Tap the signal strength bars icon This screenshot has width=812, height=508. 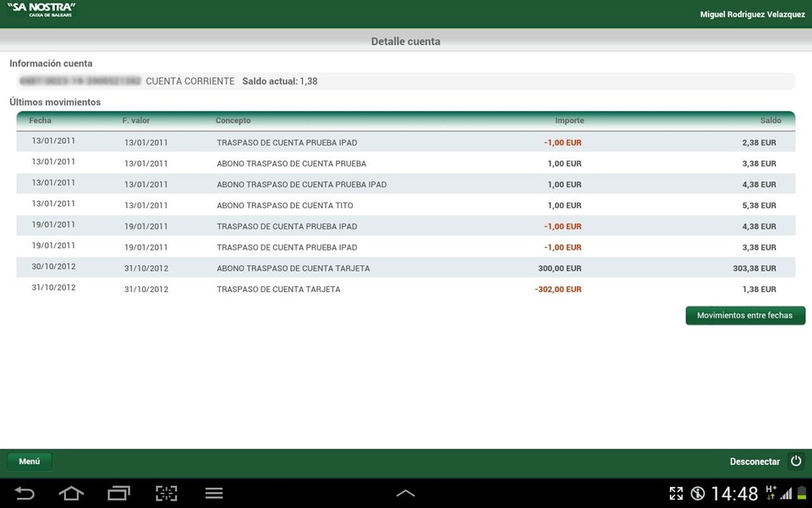pyautogui.click(x=787, y=494)
